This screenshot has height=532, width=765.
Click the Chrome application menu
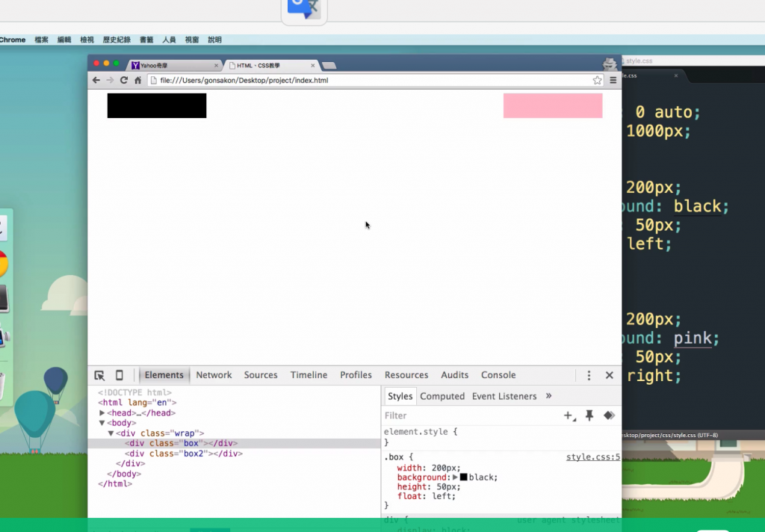[12, 40]
